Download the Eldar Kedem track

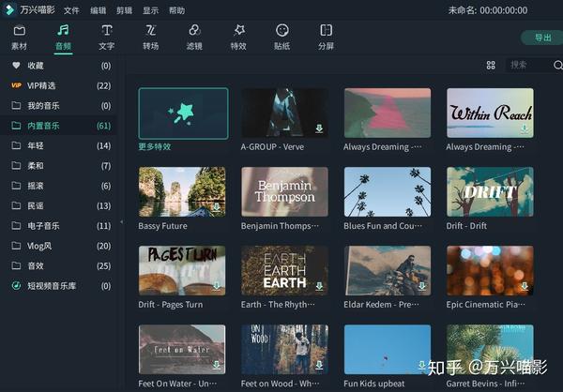click(x=421, y=286)
